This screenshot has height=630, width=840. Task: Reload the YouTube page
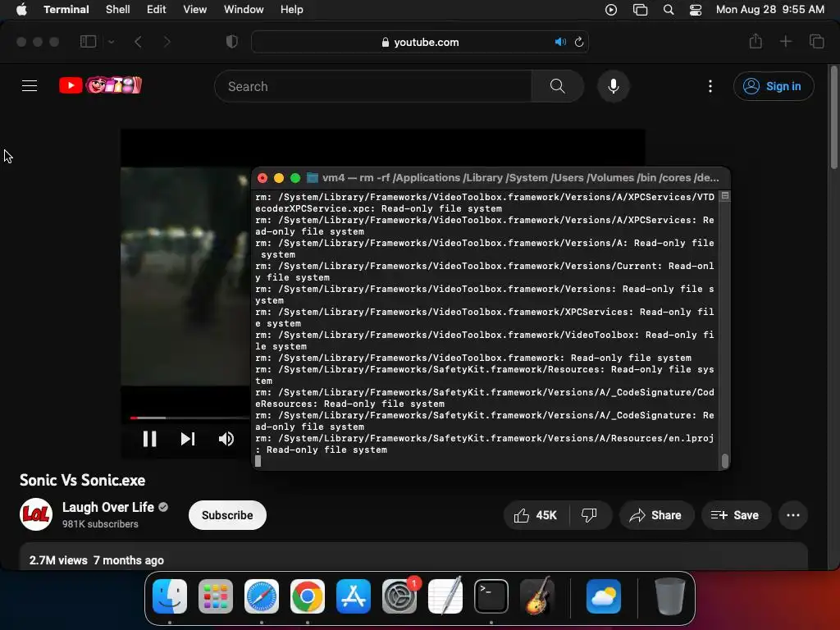[578, 42]
